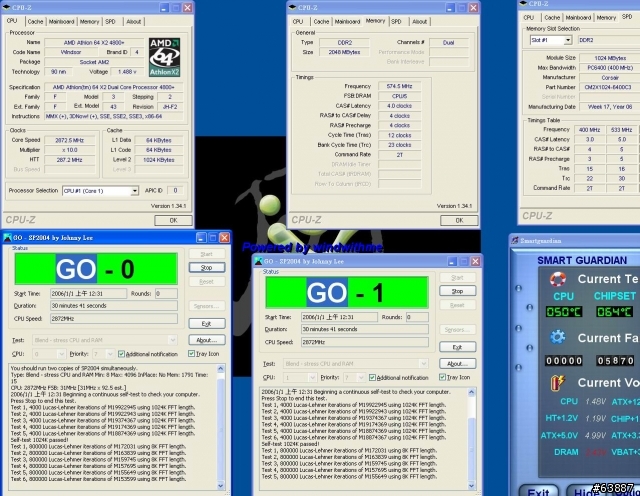The image size is (640, 496).
Task: Open the Priority dropdown in GO-1 window
Action: pos(360,378)
